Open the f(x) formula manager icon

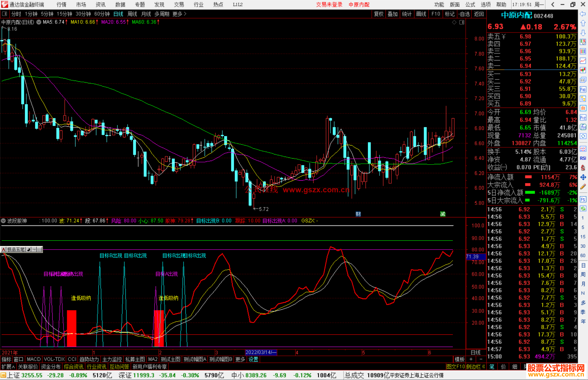tap(583, 127)
